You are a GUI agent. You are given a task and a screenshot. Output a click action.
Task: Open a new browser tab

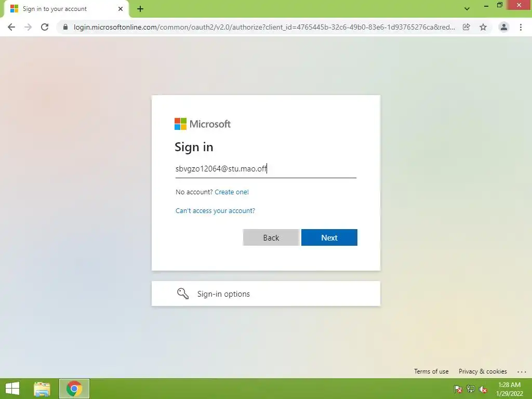click(140, 9)
